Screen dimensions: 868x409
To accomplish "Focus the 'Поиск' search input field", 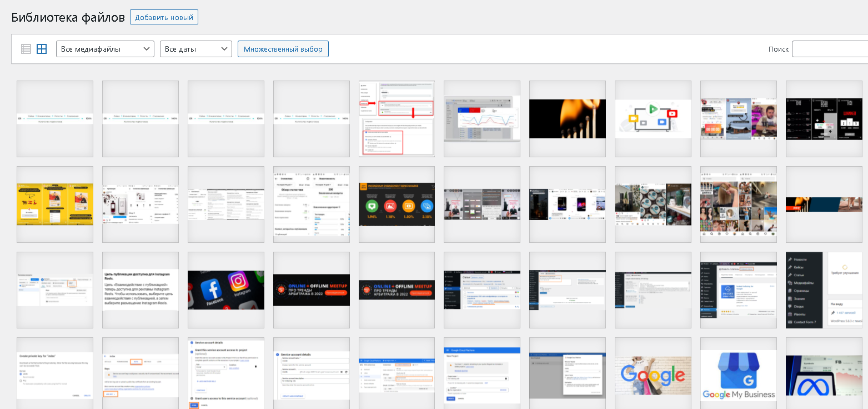I will pyautogui.click(x=829, y=49).
